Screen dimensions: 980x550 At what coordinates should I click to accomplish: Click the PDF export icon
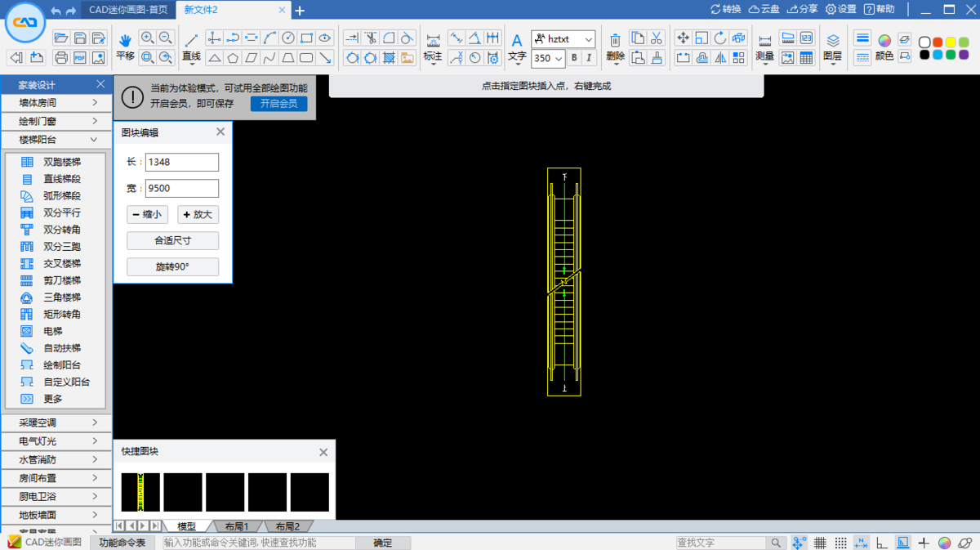point(80,58)
